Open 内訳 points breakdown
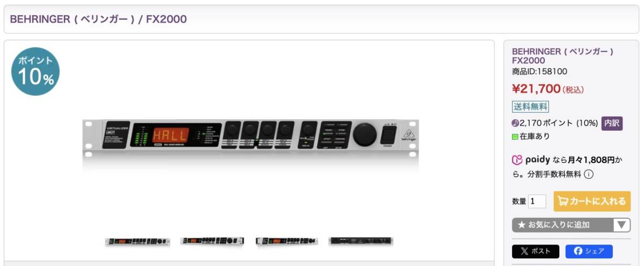Viewport: 644px width, 266px height. [612, 123]
